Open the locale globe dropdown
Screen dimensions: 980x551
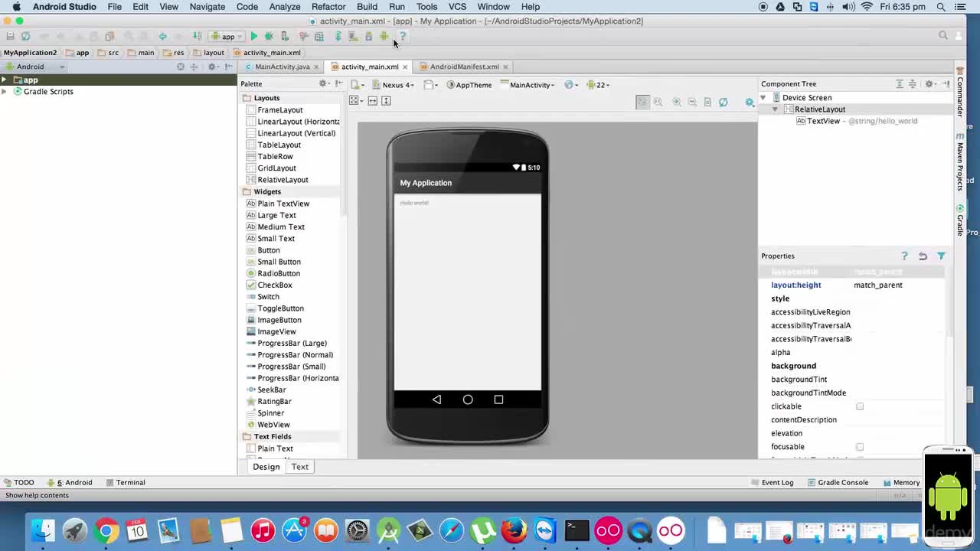tap(571, 85)
